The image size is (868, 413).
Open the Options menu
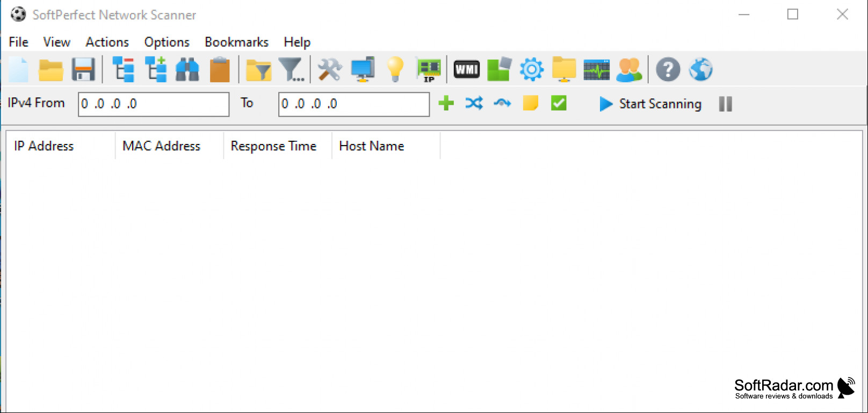[x=167, y=42]
